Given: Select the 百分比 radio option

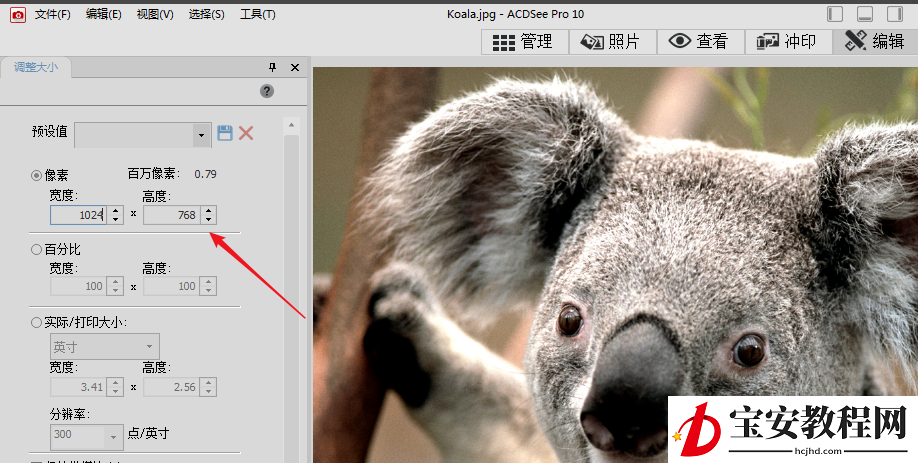Looking at the screenshot, I should [x=36, y=249].
